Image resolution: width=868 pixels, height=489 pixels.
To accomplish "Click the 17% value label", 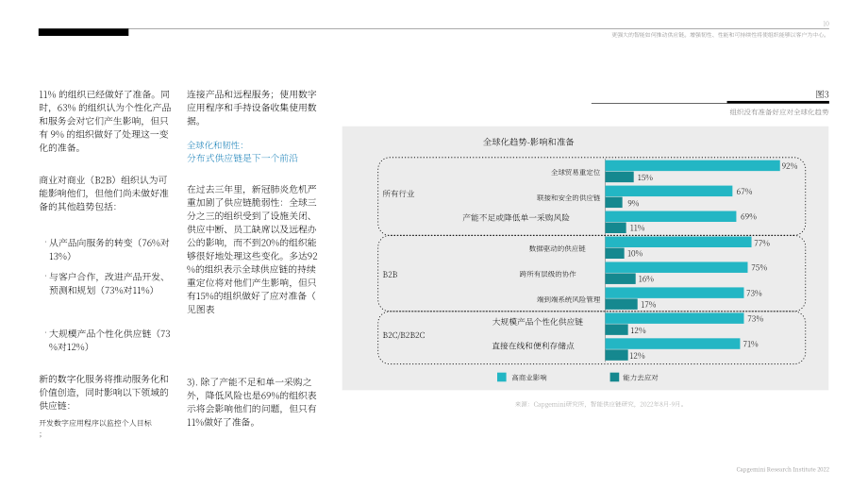I will [x=648, y=305].
